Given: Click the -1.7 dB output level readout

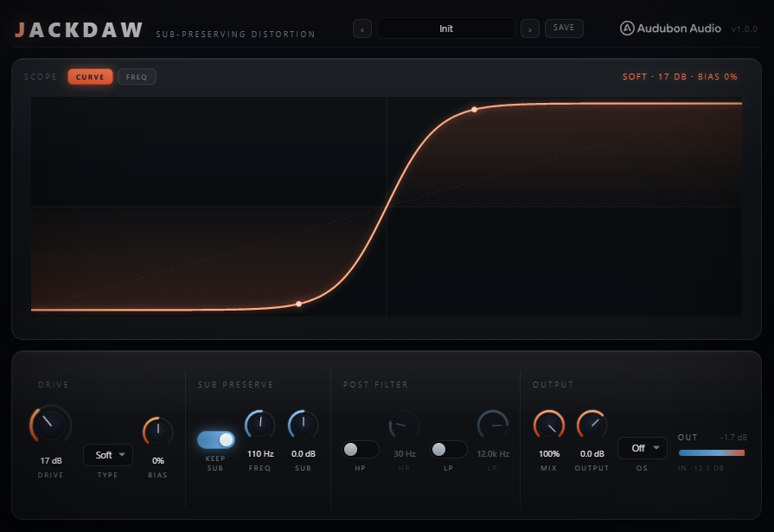Looking at the screenshot, I should click(733, 437).
